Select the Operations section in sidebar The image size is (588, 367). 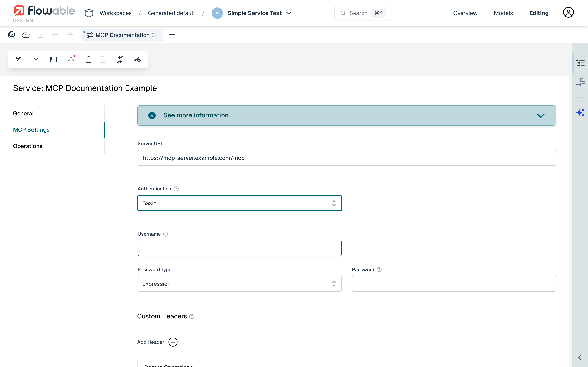28,146
